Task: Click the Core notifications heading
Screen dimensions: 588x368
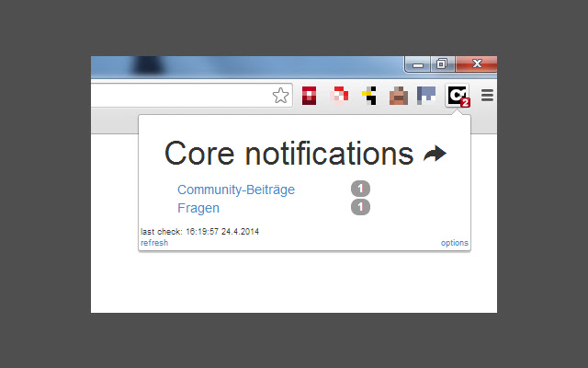Action: click(288, 154)
